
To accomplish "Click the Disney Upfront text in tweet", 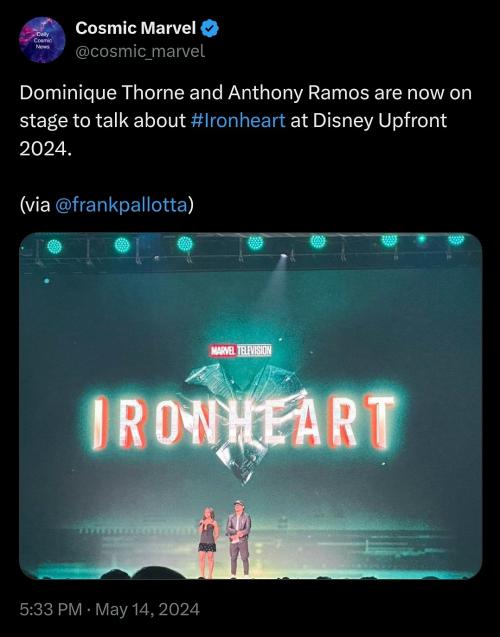I will [380, 120].
